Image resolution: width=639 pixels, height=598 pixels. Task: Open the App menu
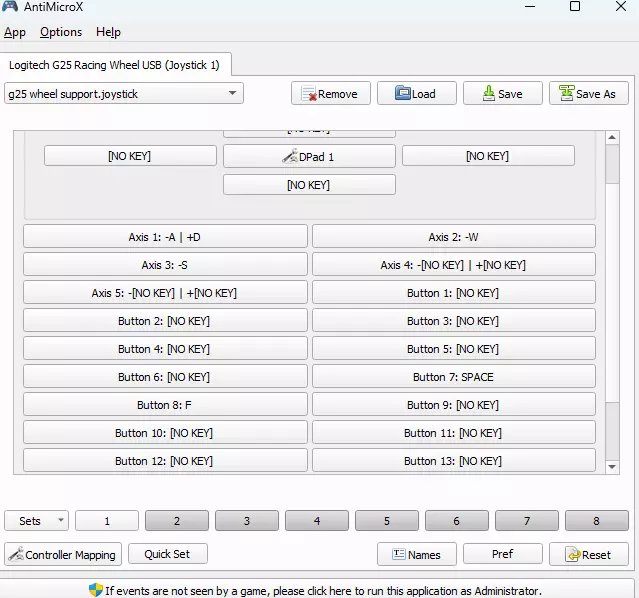tap(15, 32)
